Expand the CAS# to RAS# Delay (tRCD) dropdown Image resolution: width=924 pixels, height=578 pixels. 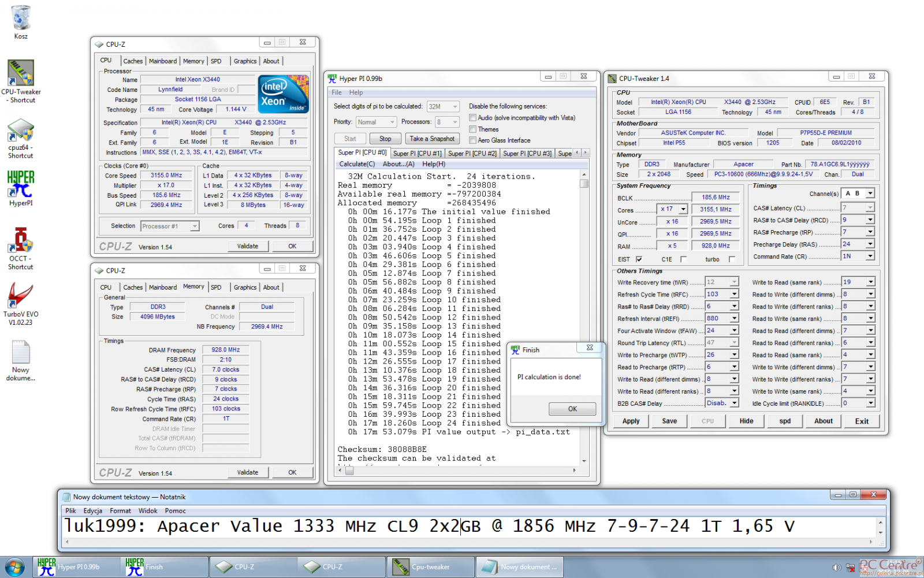tap(870, 220)
